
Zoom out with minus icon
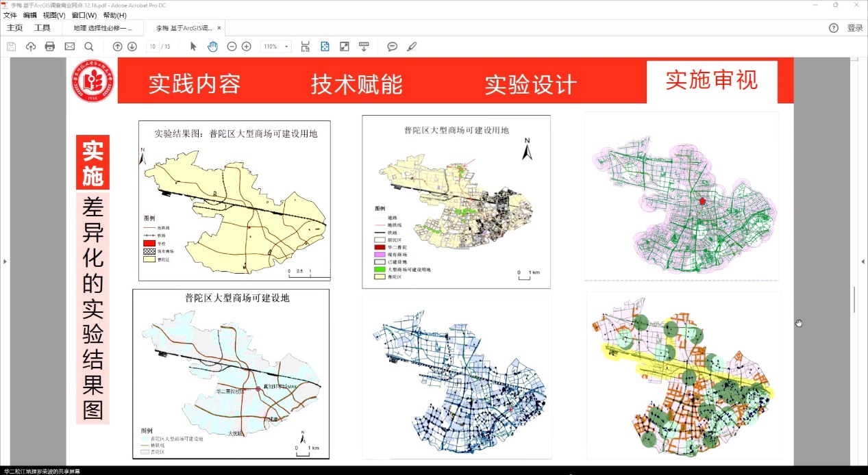click(232, 47)
